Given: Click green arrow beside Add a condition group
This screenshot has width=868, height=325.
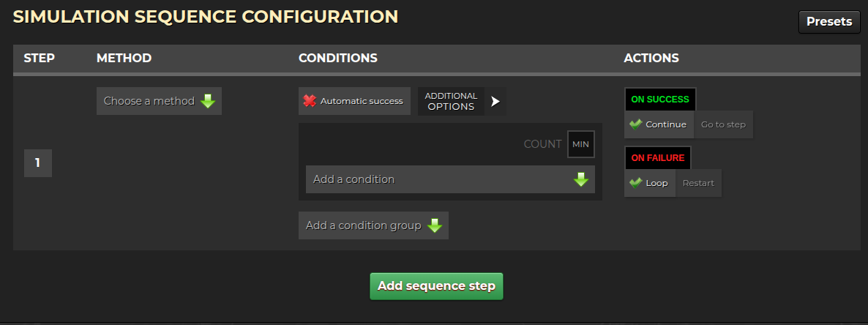Looking at the screenshot, I should click(435, 225).
